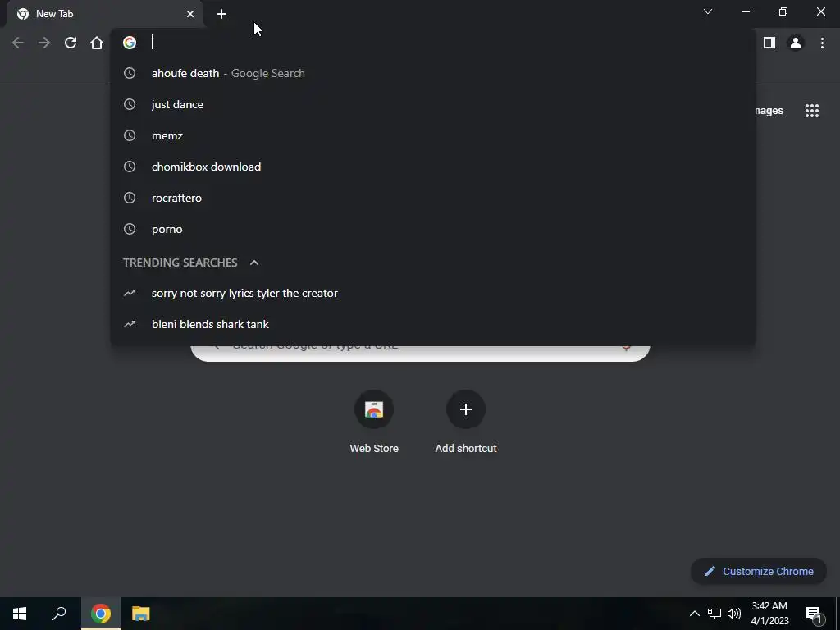Image resolution: width=840 pixels, height=630 pixels.
Task: Open a new tab with plus icon
Action: tap(221, 14)
